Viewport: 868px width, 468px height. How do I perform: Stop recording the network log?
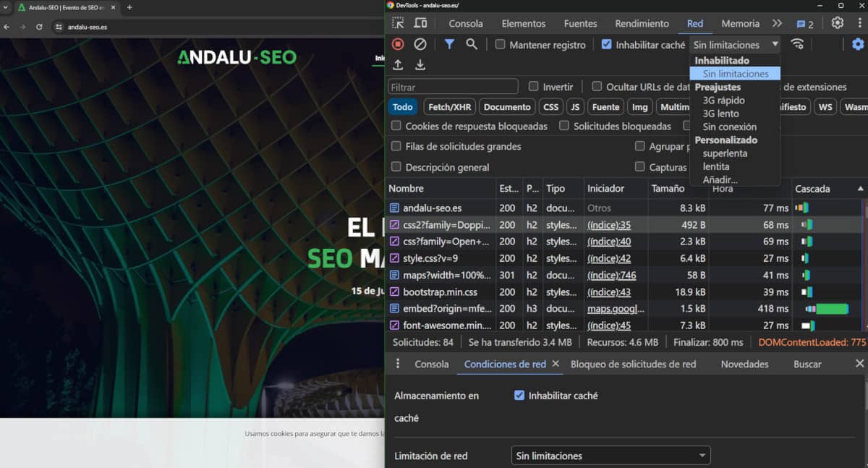(398, 45)
